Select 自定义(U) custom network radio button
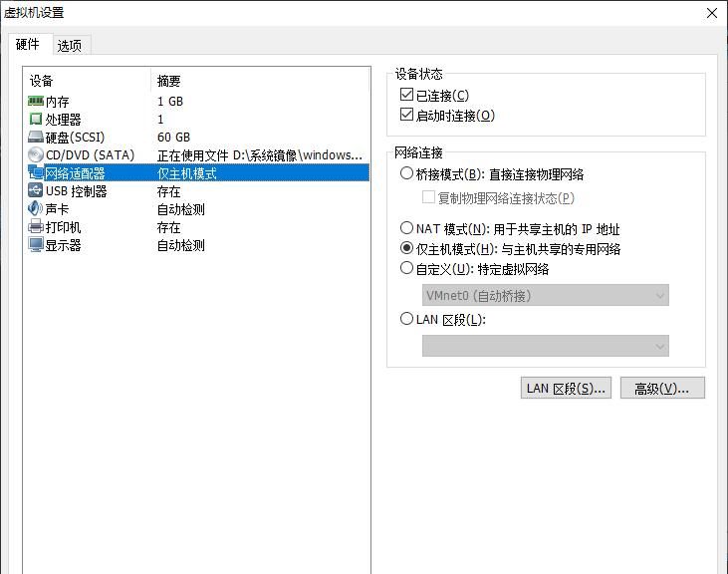 tap(406, 268)
